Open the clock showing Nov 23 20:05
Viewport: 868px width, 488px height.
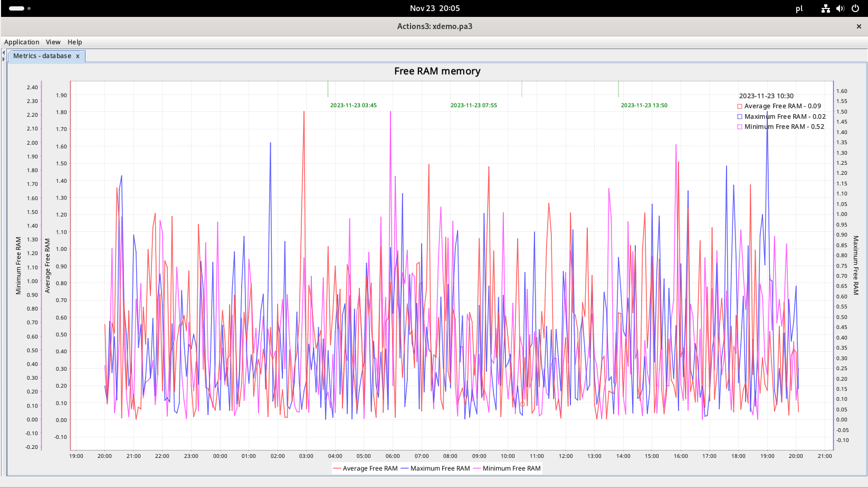pos(435,8)
